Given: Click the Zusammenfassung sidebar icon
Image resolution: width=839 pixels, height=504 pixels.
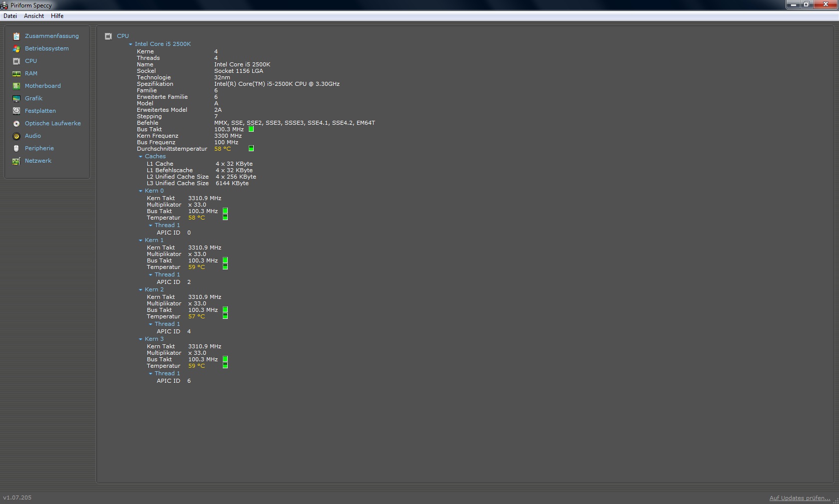Looking at the screenshot, I should click(16, 36).
